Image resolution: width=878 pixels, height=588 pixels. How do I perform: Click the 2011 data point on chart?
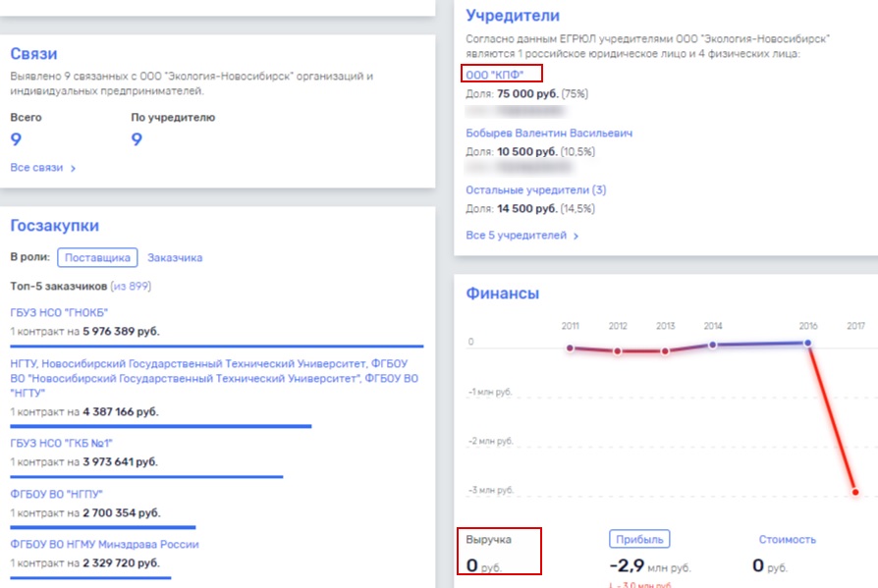point(570,347)
